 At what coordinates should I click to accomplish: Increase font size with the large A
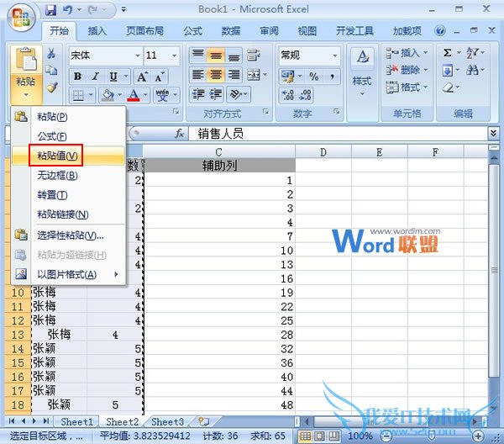pyautogui.click(x=142, y=77)
